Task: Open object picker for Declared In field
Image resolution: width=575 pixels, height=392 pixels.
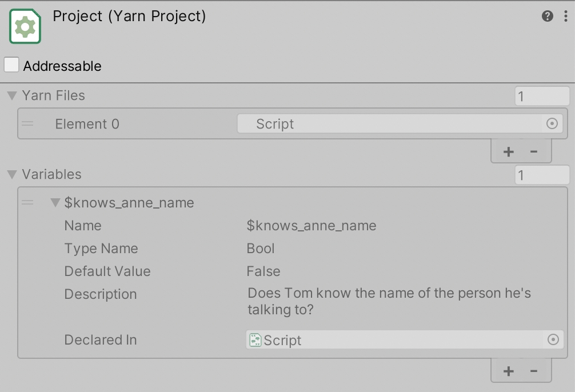Action: [x=553, y=339]
